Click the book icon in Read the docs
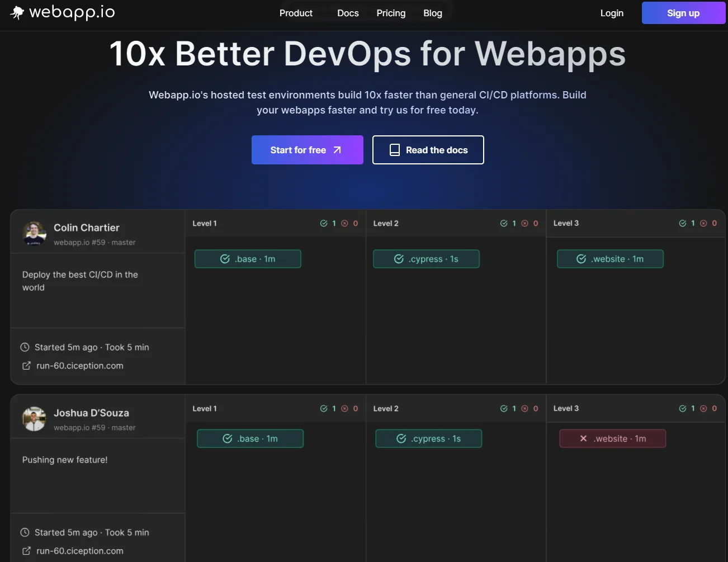 click(395, 150)
